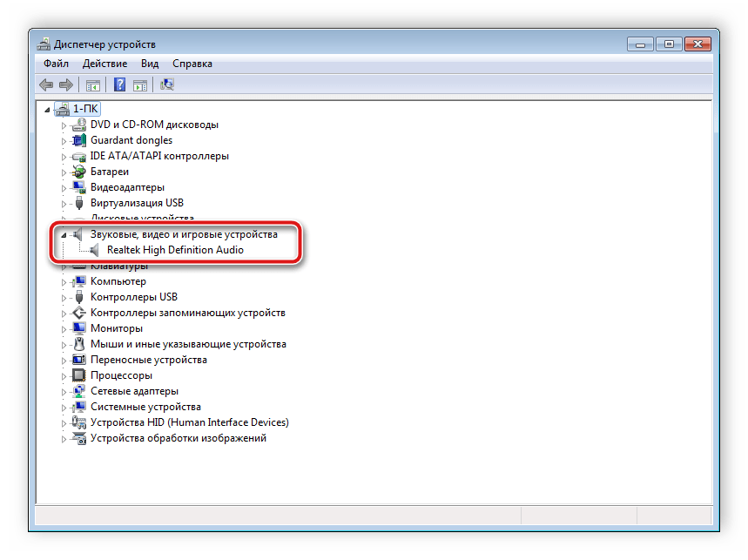Select Видеоадаптеры in the device tree

[x=127, y=187]
